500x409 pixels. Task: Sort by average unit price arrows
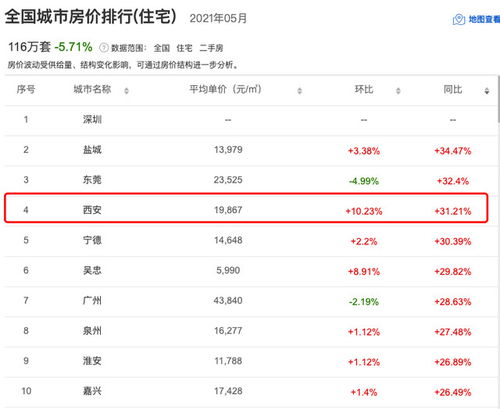pos(299,91)
